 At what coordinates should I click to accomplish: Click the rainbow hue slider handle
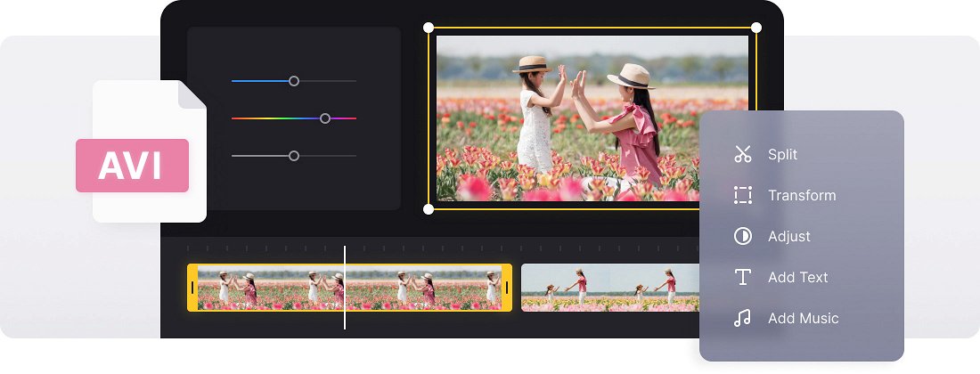pos(325,118)
